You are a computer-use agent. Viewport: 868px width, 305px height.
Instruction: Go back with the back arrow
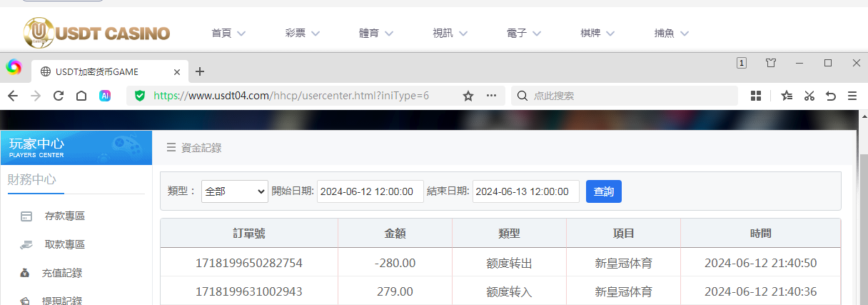click(14, 96)
